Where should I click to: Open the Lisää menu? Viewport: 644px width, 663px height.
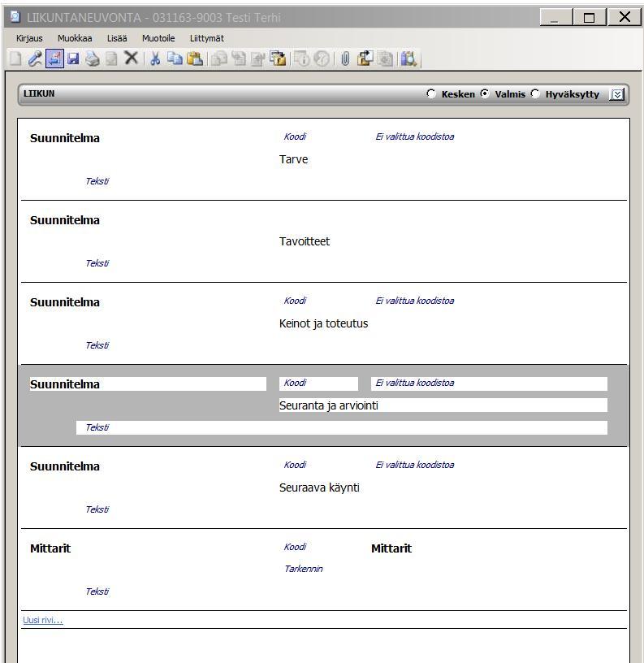[x=117, y=38]
